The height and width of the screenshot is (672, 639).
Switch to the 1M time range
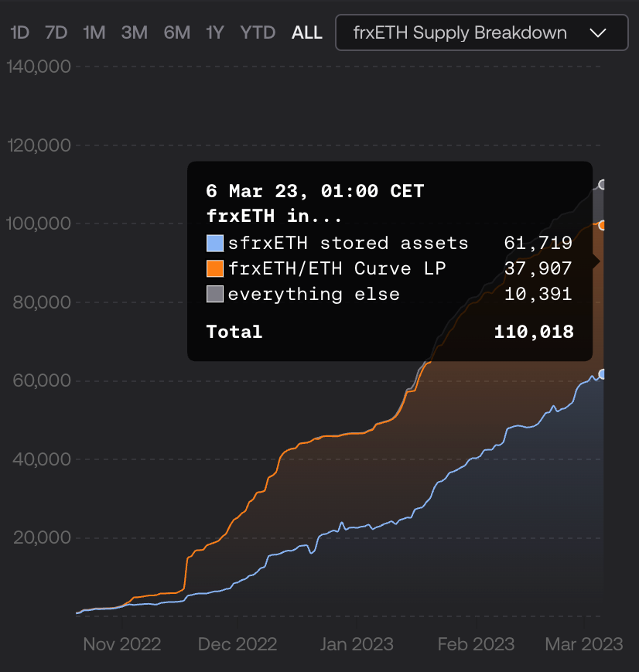pos(94,32)
